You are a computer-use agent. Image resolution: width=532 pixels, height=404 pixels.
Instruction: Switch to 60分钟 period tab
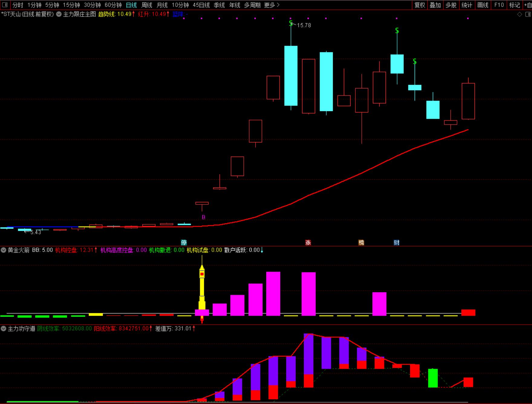(x=113, y=5)
